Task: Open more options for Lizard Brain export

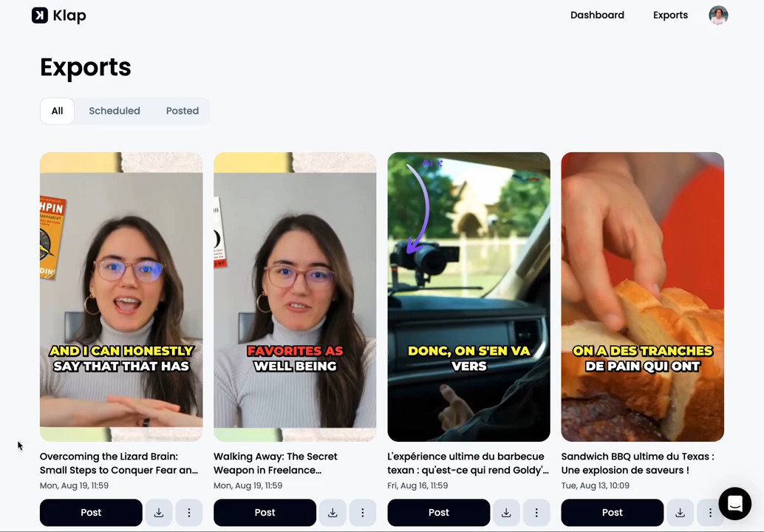Action: [x=189, y=513]
